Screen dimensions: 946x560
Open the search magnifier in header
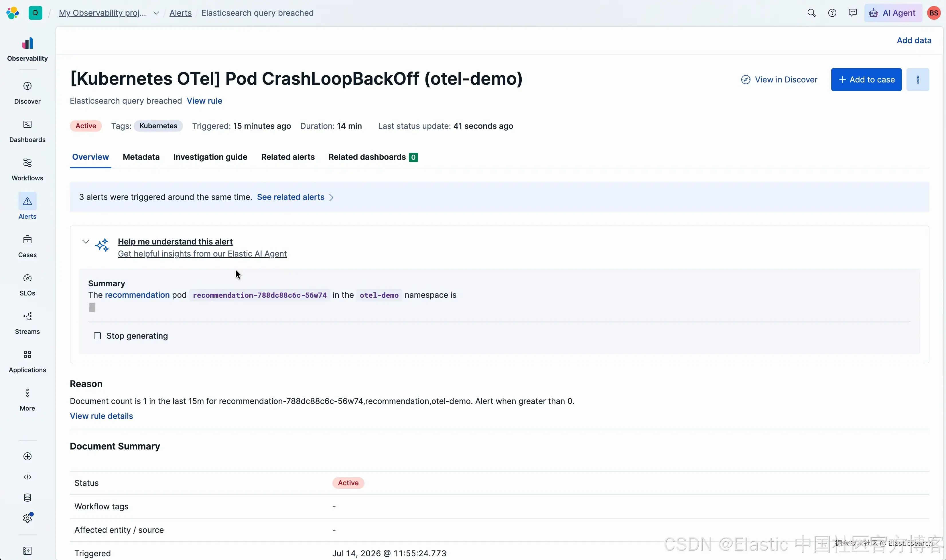click(811, 13)
